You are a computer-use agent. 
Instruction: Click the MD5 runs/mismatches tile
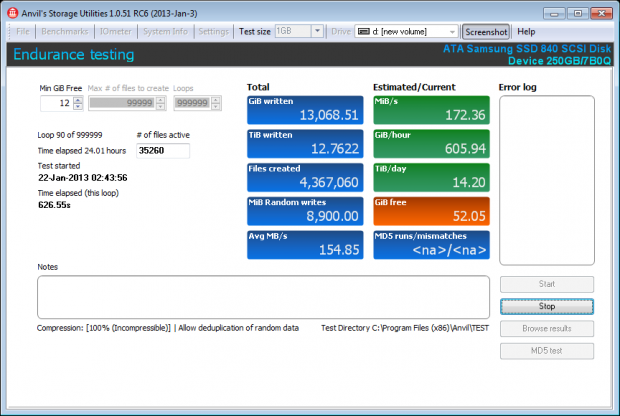[x=431, y=245]
